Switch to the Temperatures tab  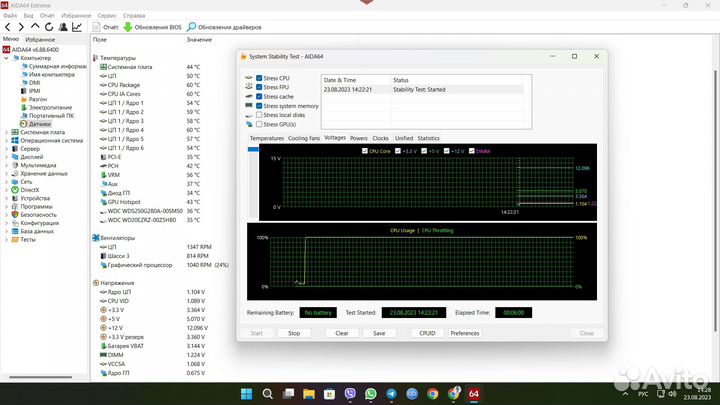[266, 138]
